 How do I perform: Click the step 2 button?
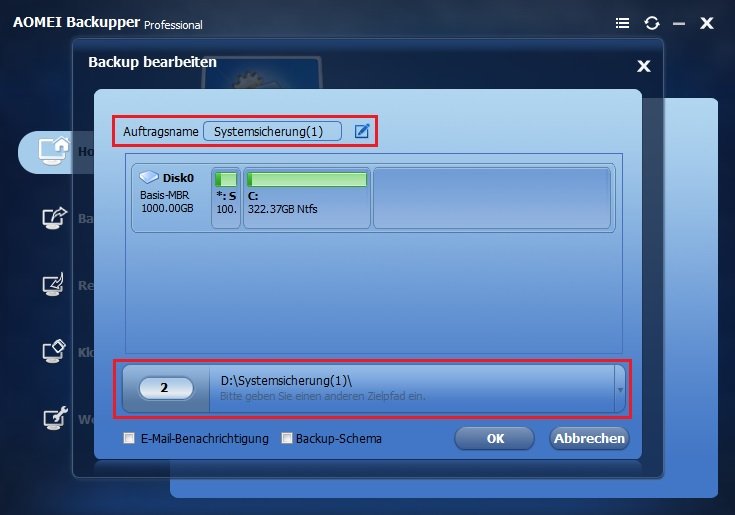pyautogui.click(x=166, y=388)
